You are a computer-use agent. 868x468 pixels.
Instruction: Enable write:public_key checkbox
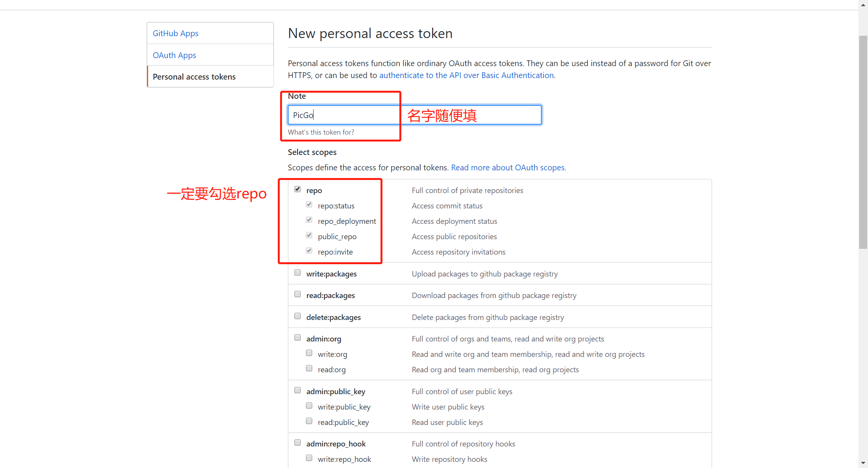pyautogui.click(x=309, y=405)
